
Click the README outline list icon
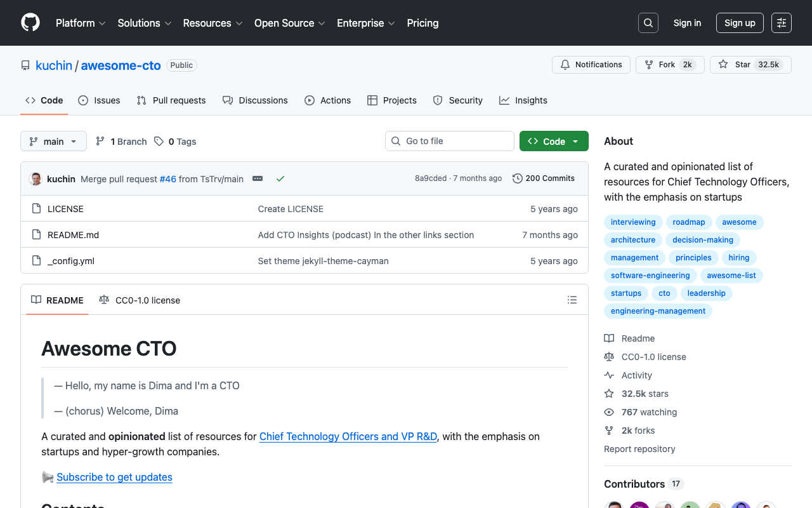pyautogui.click(x=572, y=300)
